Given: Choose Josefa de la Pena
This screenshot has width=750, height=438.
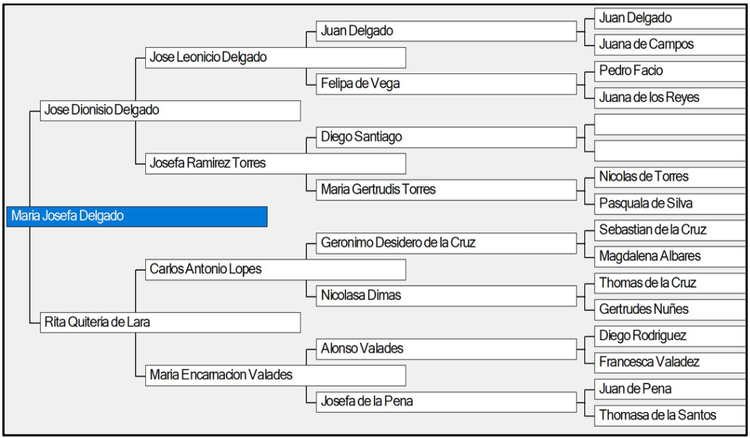Looking at the screenshot, I should tap(446, 402).
